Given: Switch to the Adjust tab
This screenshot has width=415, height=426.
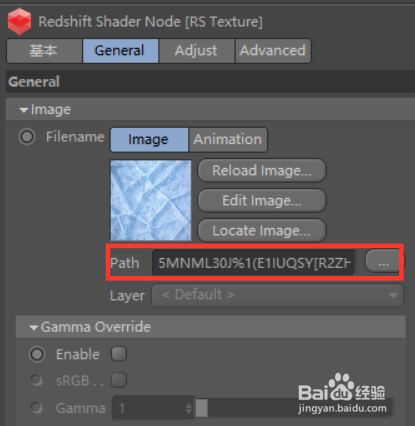Looking at the screenshot, I should click(197, 51).
